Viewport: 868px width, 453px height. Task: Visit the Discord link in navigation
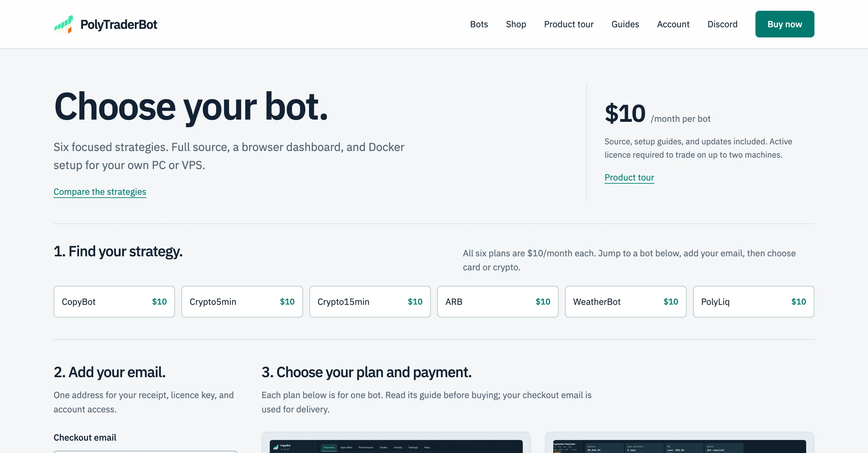[722, 24]
